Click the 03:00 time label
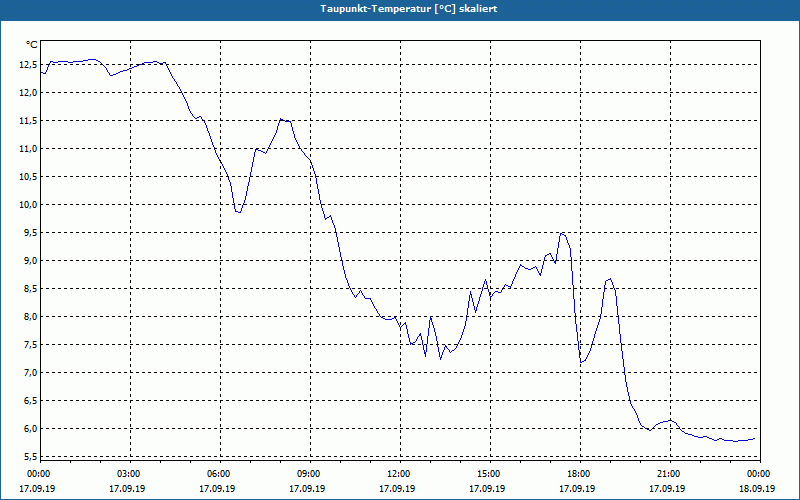Viewport: 800px width, 500px height. [131, 474]
